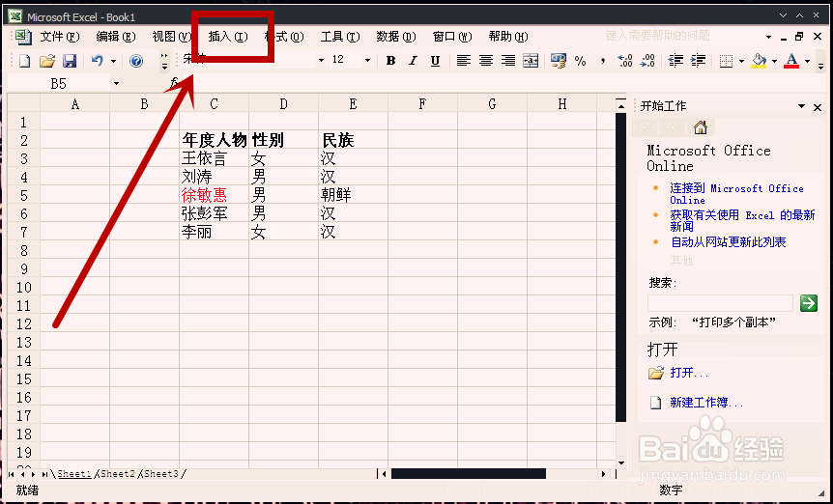This screenshot has height=504, width=833.
Task: Select cell containing 朝鲜
Action: point(354,195)
